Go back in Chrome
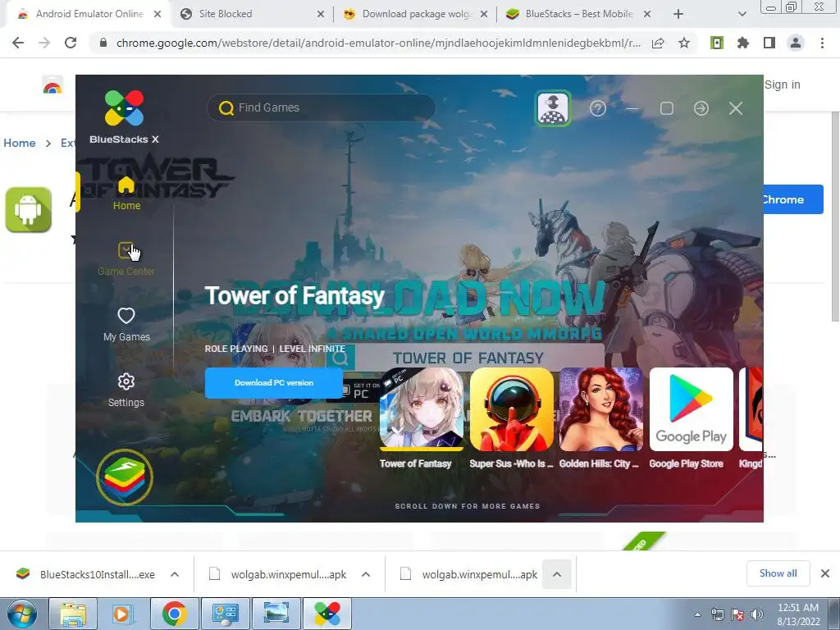The image size is (840, 630). pos(18,43)
